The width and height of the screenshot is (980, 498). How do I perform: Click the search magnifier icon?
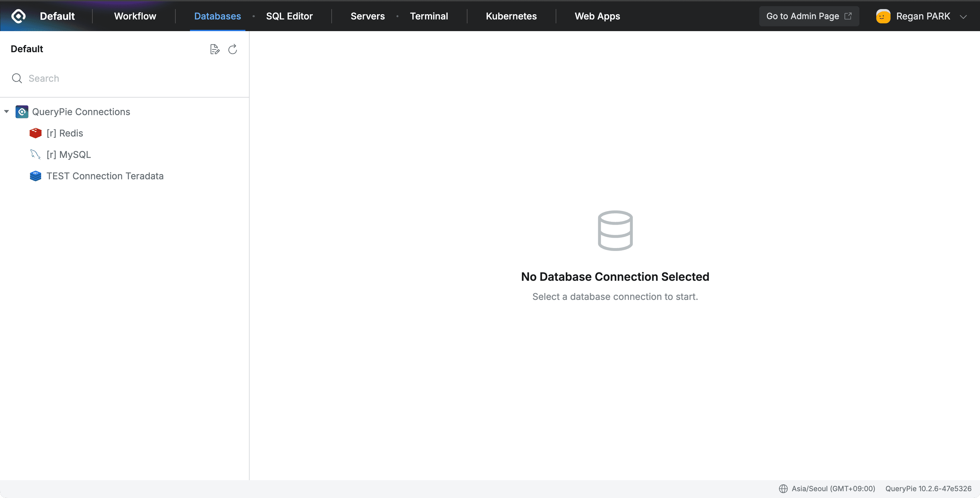(17, 78)
